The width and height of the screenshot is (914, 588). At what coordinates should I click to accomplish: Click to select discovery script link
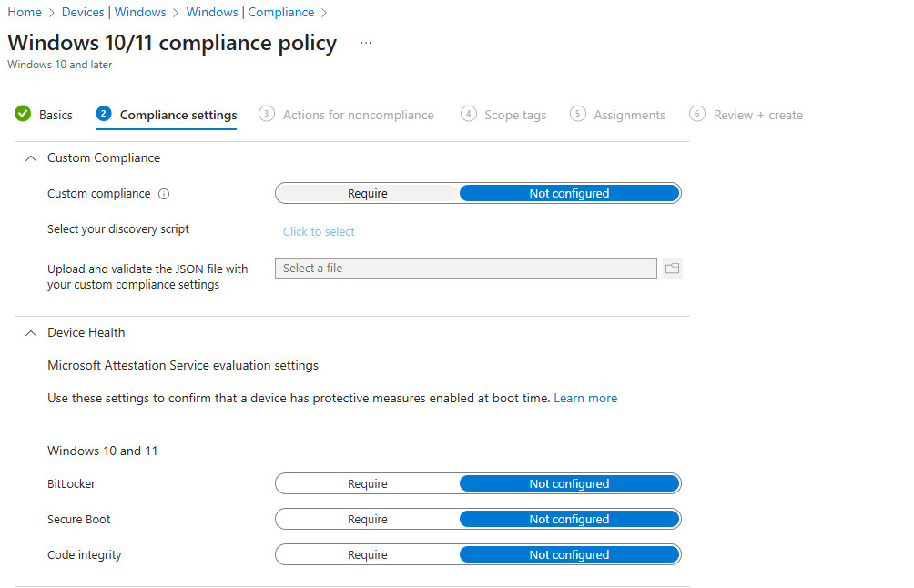319,231
